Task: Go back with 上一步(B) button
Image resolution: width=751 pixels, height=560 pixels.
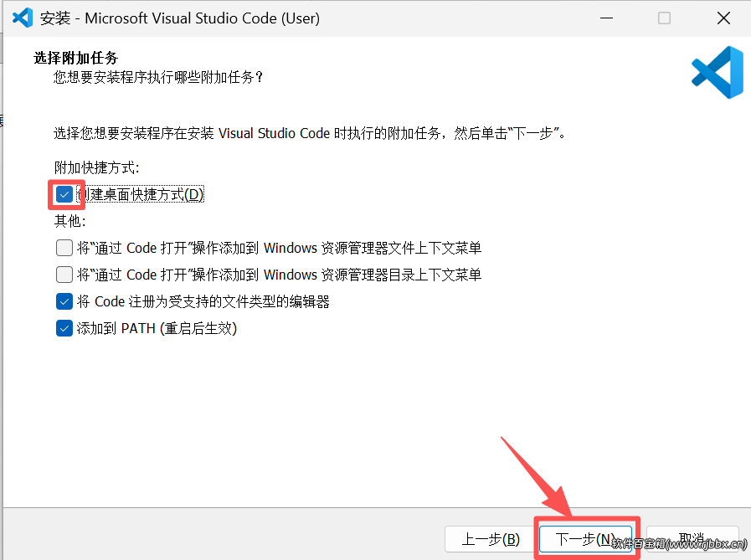Action: point(490,539)
